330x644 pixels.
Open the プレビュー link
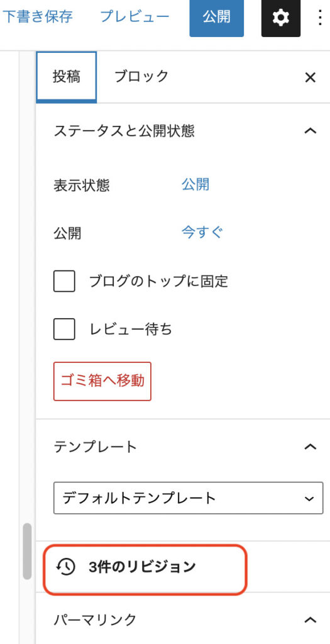coord(135,17)
